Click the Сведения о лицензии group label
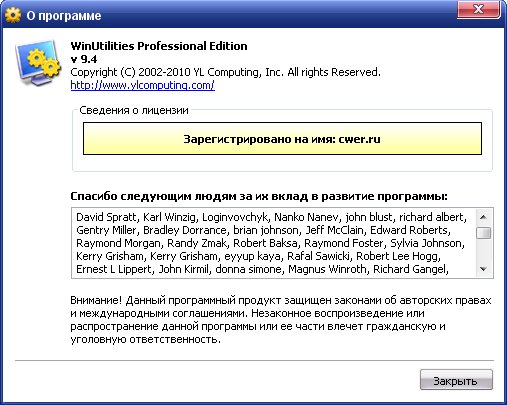The height and width of the screenshot is (405, 507). coord(134,110)
